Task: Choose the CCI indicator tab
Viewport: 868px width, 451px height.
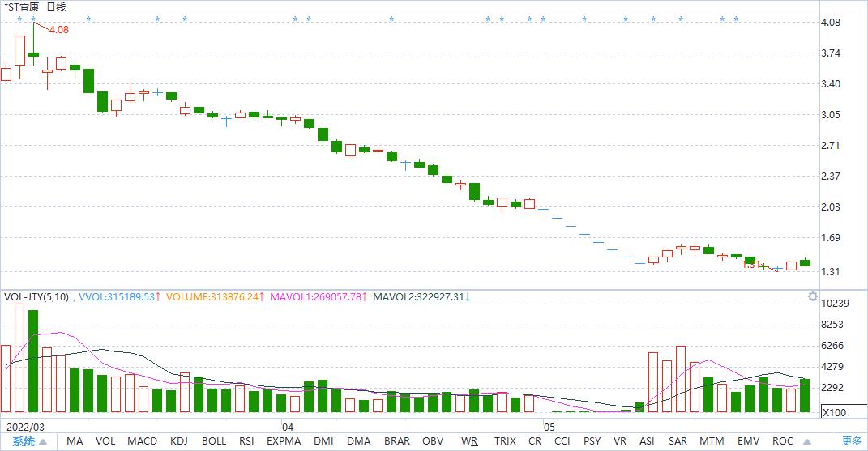Action: 562,441
